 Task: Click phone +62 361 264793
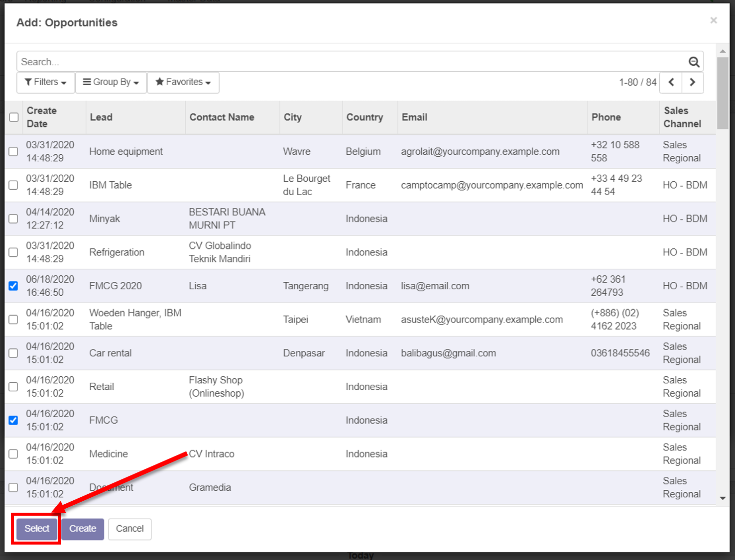[x=608, y=286]
